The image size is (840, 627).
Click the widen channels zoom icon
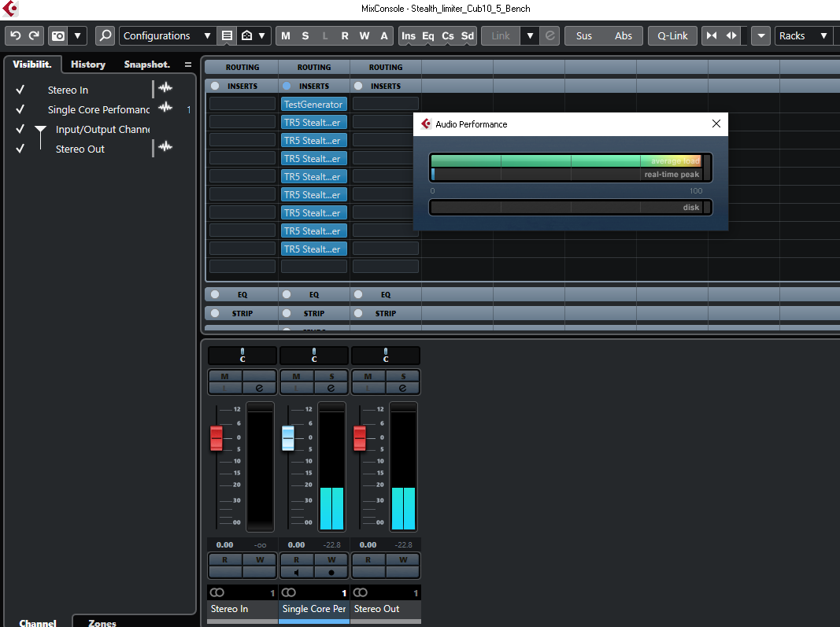(x=731, y=36)
